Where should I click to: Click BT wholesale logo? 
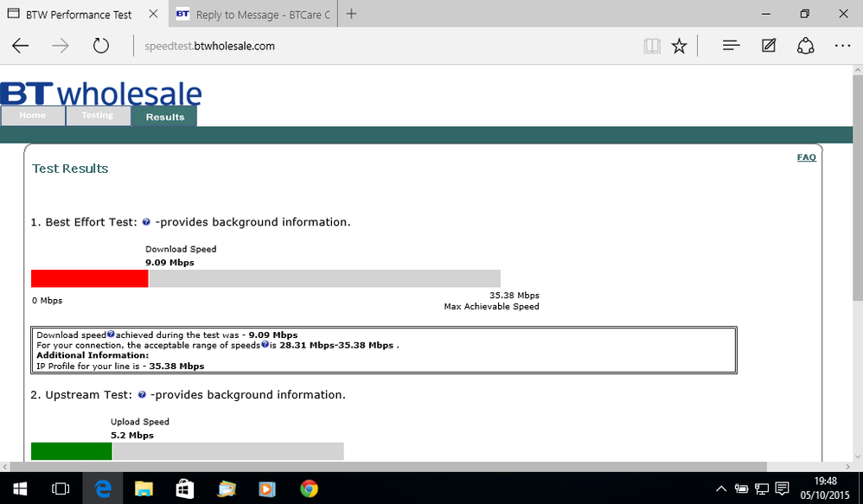pos(100,93)
